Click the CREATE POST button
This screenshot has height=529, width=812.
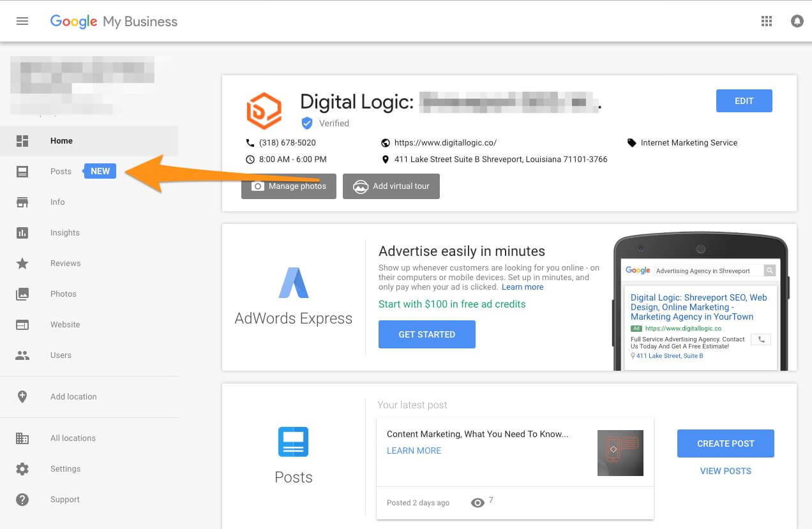[x=726, y=443]
